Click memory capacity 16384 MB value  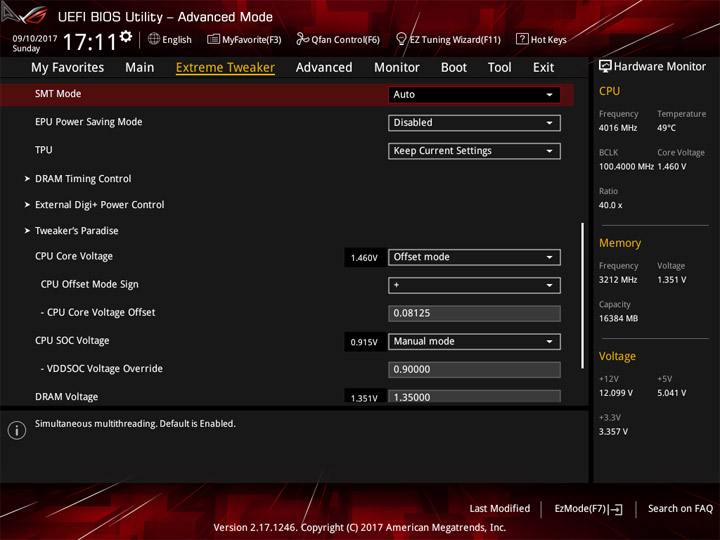pyautogui.click(x=618, y=318)
